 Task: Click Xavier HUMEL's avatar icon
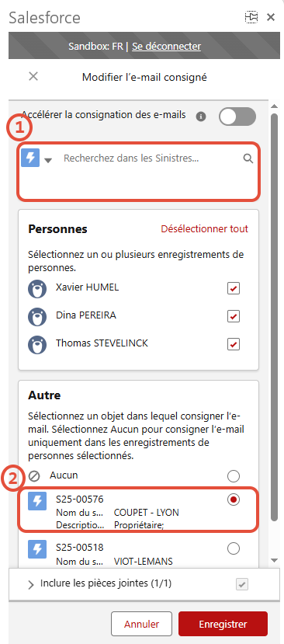click(37, 289)
